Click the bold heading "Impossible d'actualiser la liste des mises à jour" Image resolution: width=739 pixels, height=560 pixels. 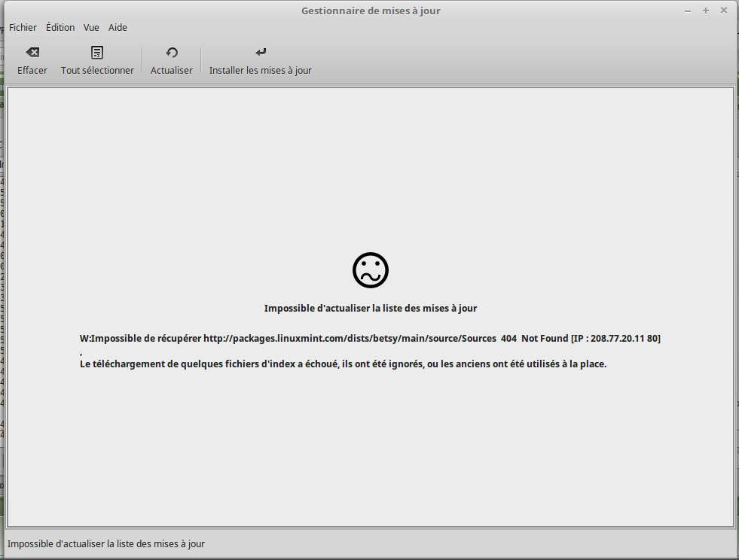(371, 308)
